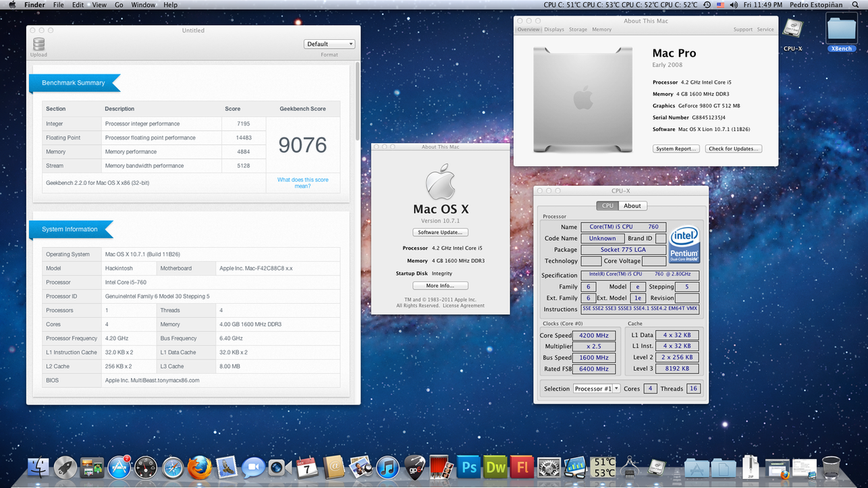The height and width of the screenshot is (488, 868).
Task: Open Mission Control in the dock
Action: pyautogui.click(x=92, y=467)
